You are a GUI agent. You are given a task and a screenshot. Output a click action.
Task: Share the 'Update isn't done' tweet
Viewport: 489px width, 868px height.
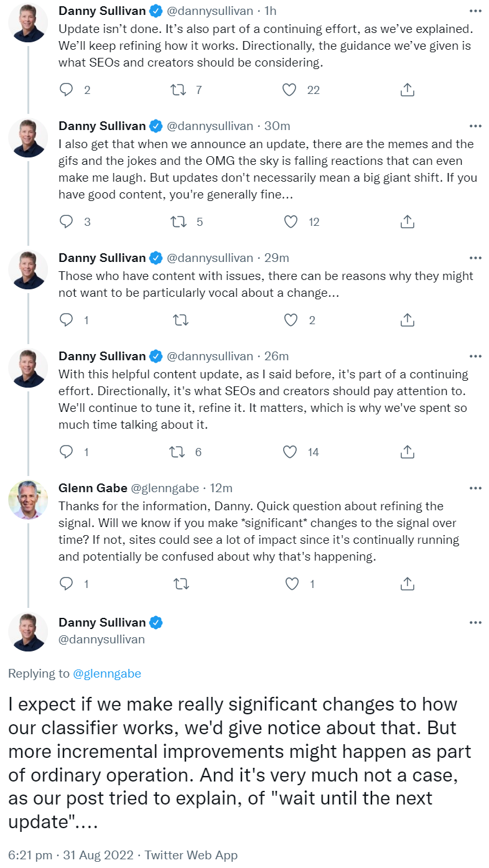coord(407,90)
